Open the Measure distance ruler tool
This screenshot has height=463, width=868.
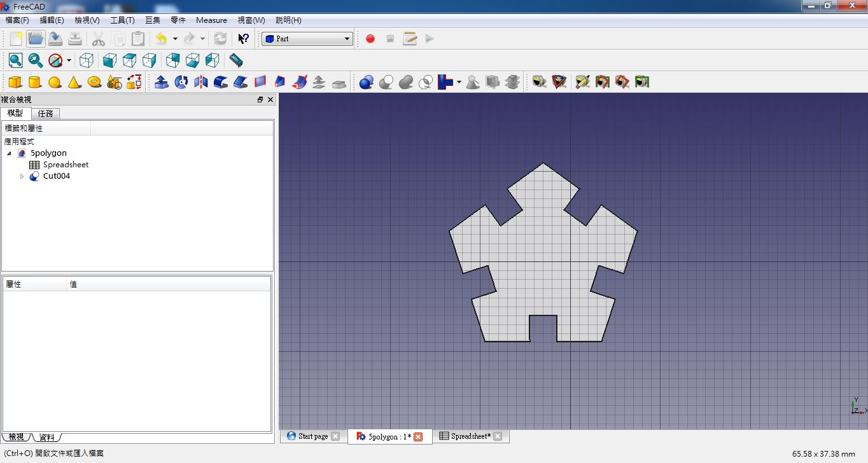click(x=235, y=60)
